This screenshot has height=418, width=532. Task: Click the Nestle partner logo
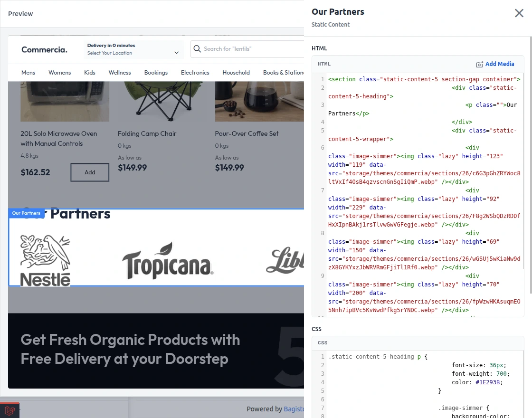click(x=45, y=261)
